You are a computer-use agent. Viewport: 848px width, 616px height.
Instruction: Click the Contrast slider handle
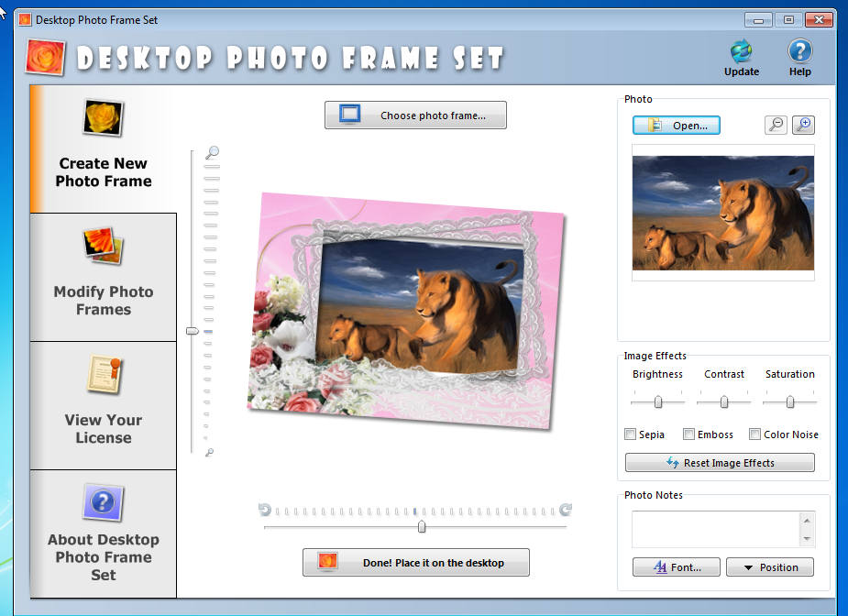coord(724,401)
